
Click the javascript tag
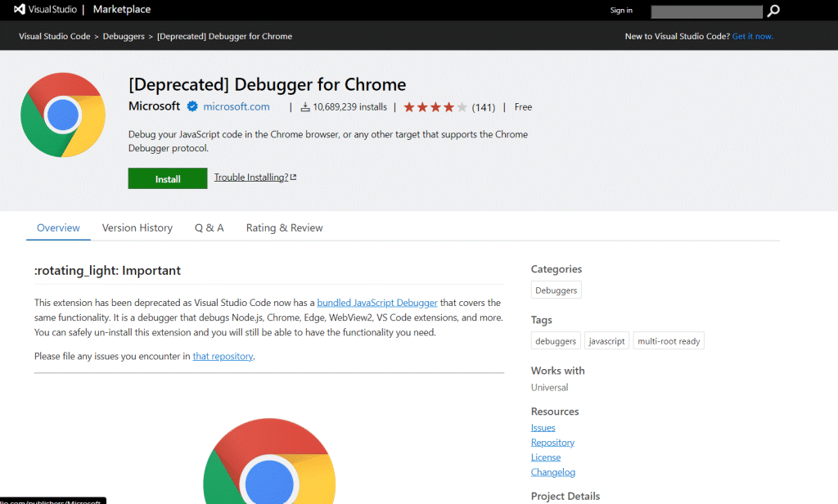click(606, 340)
